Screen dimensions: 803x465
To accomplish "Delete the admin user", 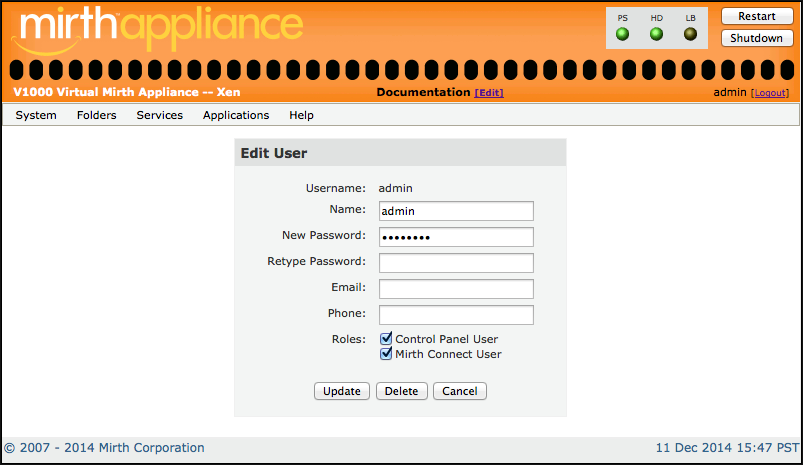I will [x=402, y=391].
